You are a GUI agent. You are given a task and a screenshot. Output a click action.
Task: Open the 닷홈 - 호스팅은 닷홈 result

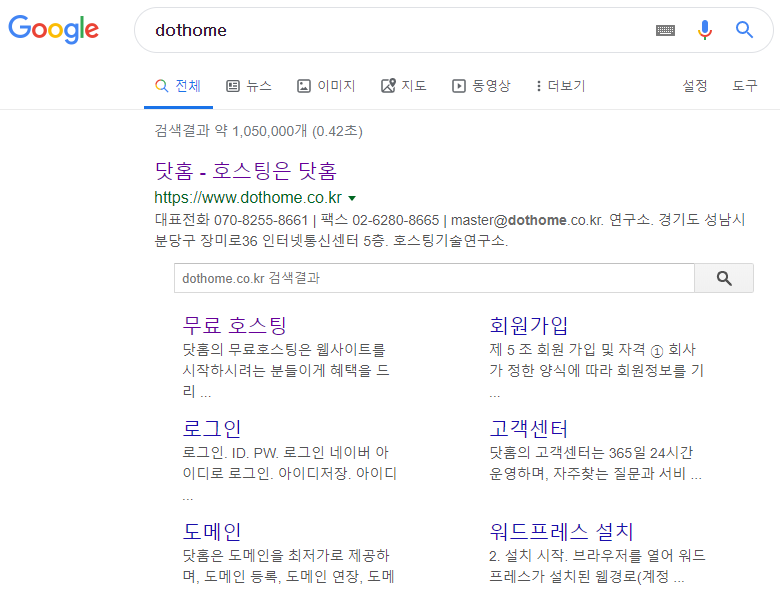click(x=246, y=171)
